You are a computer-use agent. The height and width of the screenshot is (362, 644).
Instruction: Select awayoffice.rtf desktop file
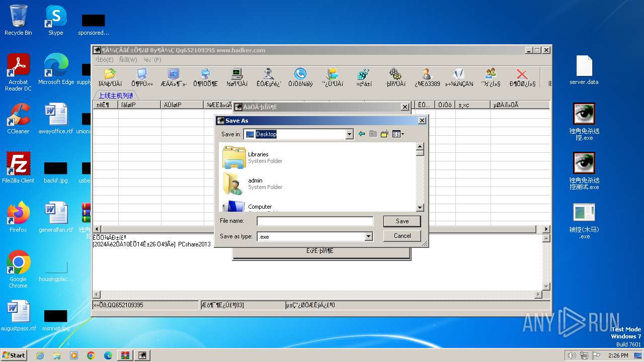point(56,119)
